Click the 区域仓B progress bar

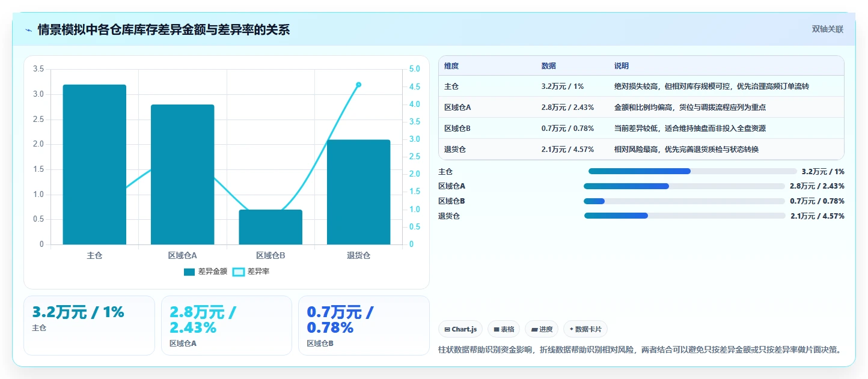684,201
